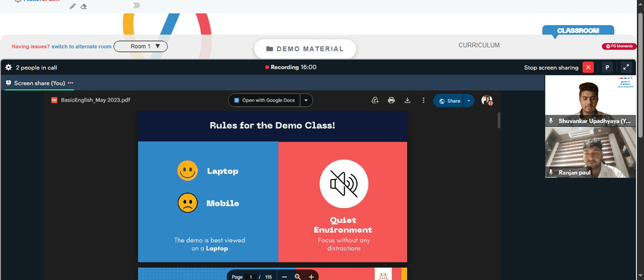Zoom in with the plus icon
The height and width of the screenshot is (280, 644).
pyautogui.click(x=311, y=277)
